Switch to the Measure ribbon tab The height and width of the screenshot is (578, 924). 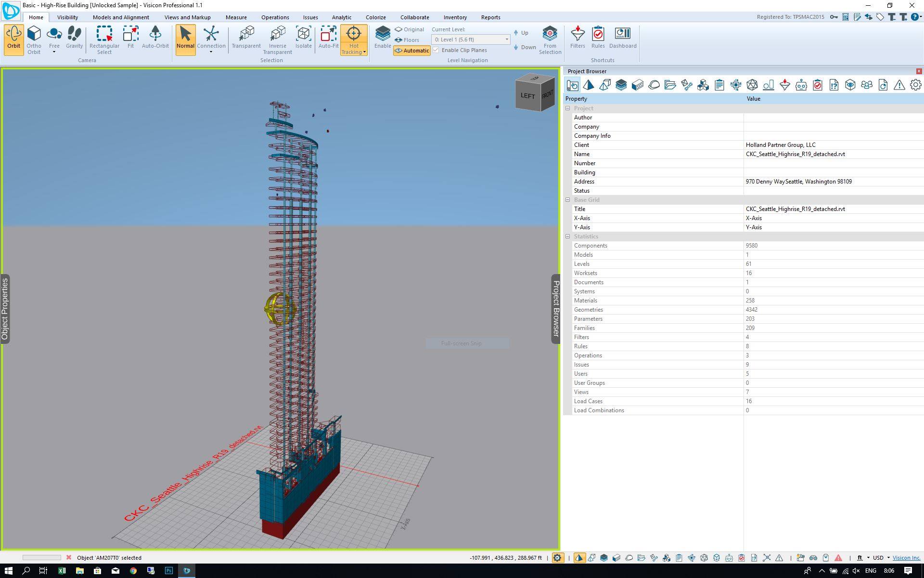tap(236, 17)
